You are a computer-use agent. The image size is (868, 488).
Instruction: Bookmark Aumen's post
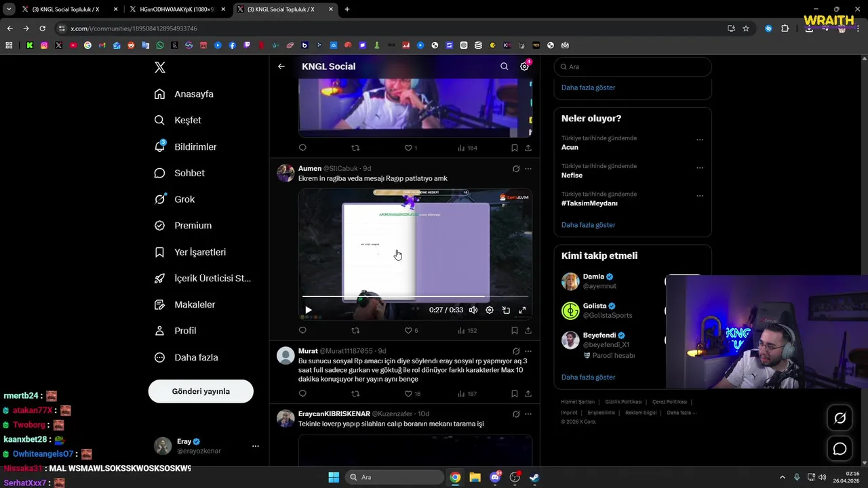pos(515,331)
